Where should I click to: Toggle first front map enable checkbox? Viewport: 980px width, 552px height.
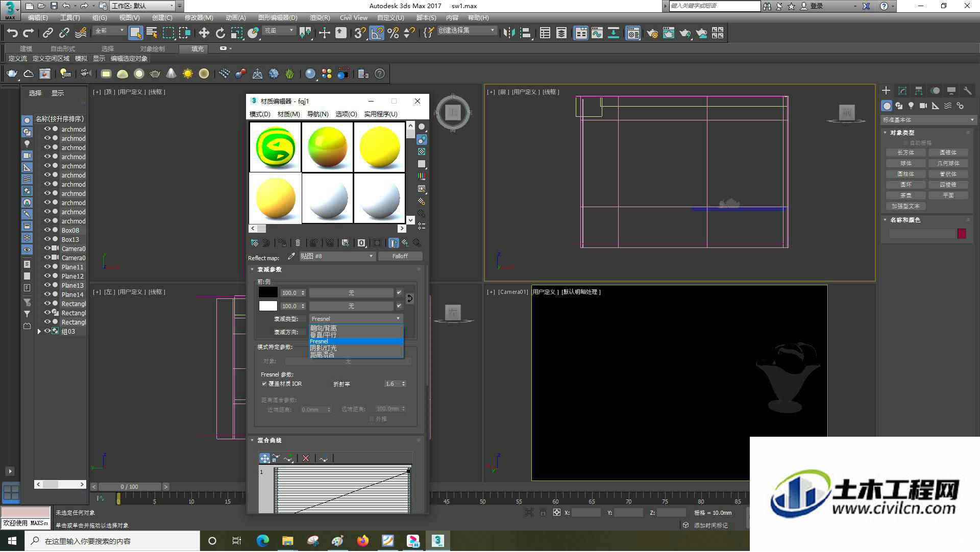tap(399, 292)
